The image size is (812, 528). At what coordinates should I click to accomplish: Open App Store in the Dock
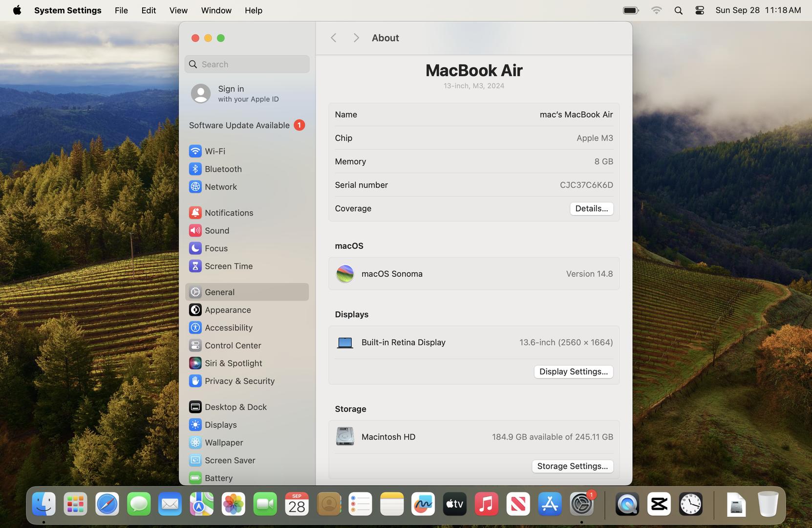click(550, 504)
